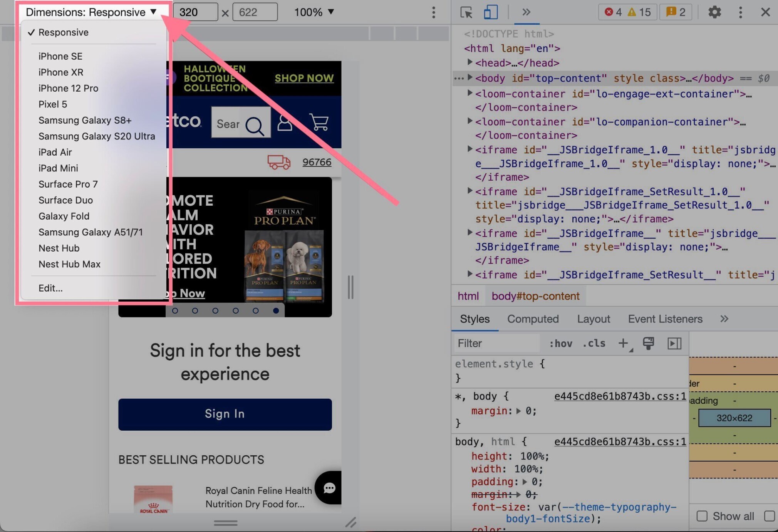The height and width of the screenshot is (532, 778).
Task: Open the account profile icon
Action: [285, 123]
